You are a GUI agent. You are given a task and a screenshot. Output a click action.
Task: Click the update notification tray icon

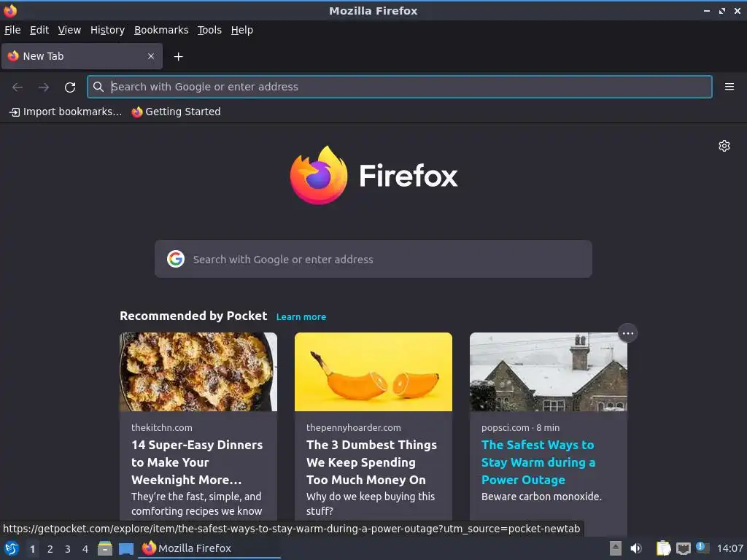coord(703,548)
